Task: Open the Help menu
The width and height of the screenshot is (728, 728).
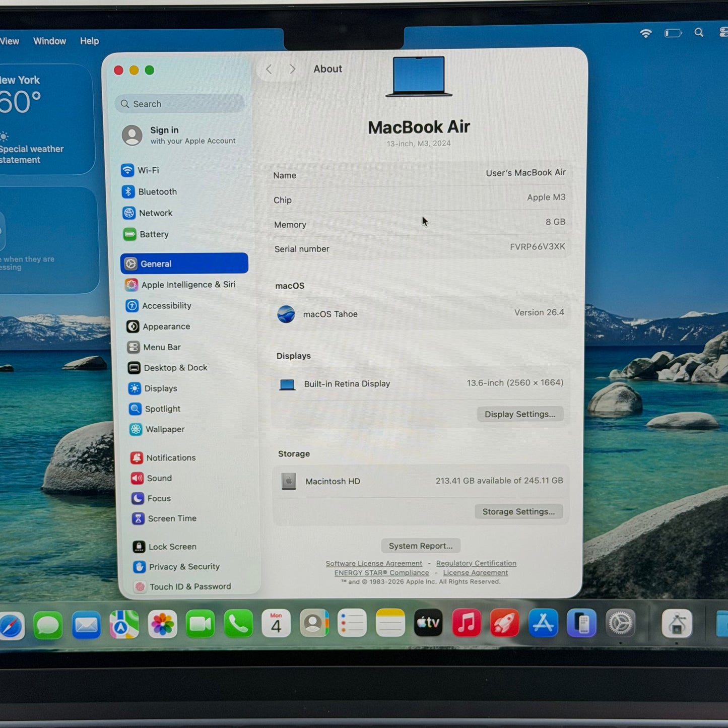Action: coord(89,41)
